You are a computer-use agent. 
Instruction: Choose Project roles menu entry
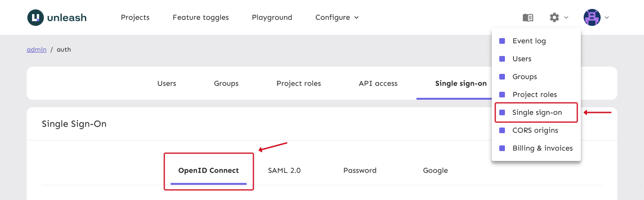point(535,95)
